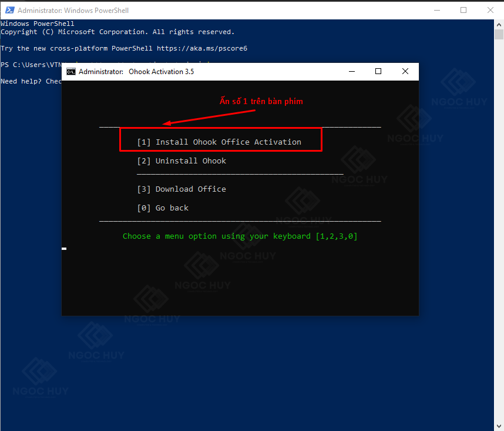504x431 pixels.
Task: Click the "Windows PowerShell" first console line
Action: 37,24
